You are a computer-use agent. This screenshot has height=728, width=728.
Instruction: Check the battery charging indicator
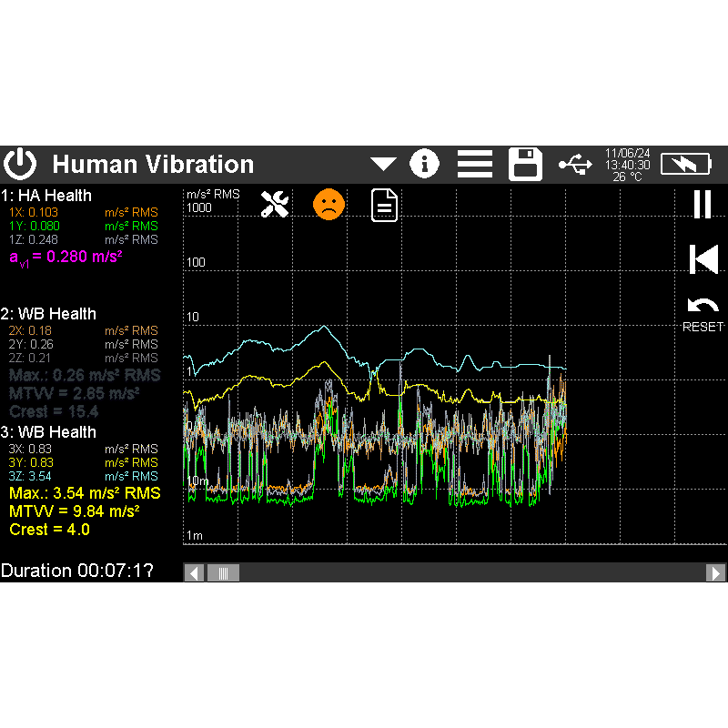coord(687,164)
